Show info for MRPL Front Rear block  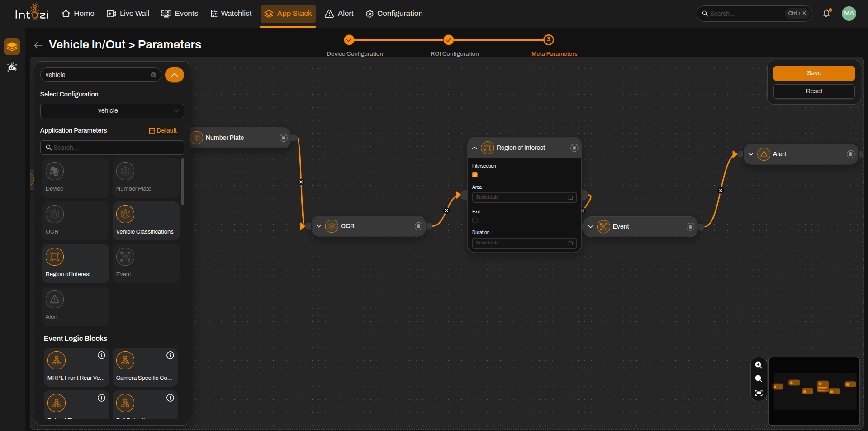(x=101, y=355)
